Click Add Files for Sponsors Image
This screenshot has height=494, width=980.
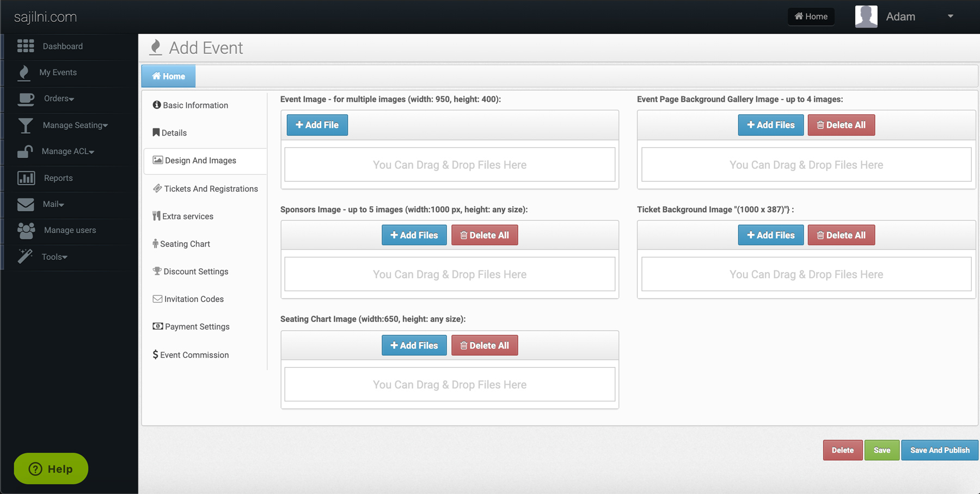click(414, 235)
